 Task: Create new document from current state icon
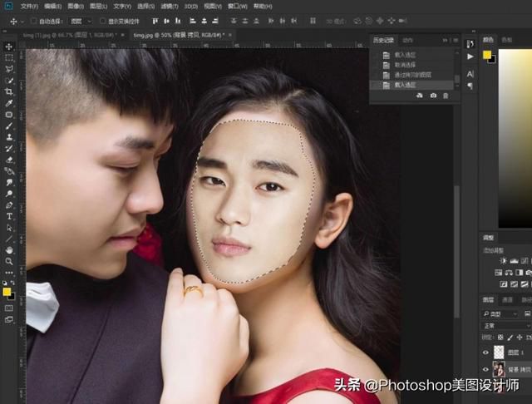(420, 96)
